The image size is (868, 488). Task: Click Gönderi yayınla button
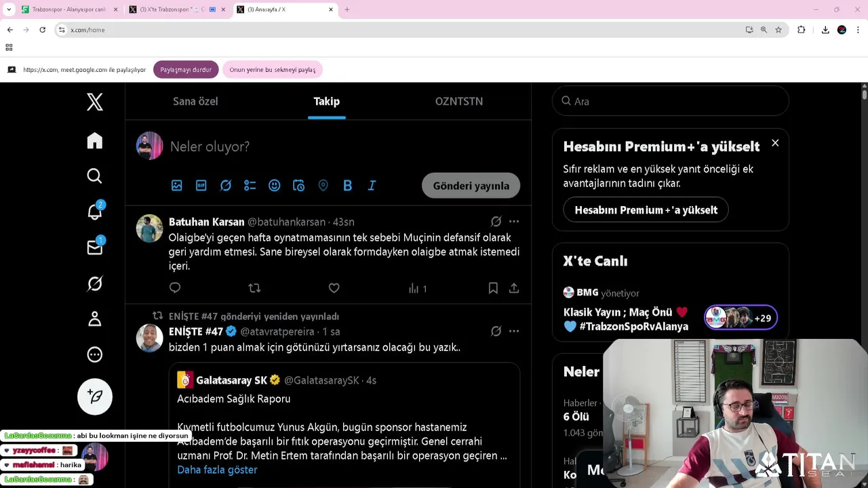click(x=471, y=186)
